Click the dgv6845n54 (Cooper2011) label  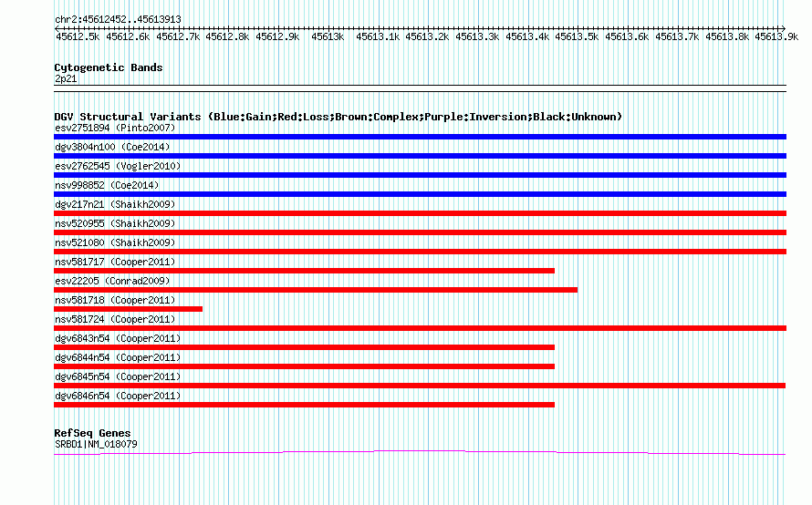[x=118, y=376]
